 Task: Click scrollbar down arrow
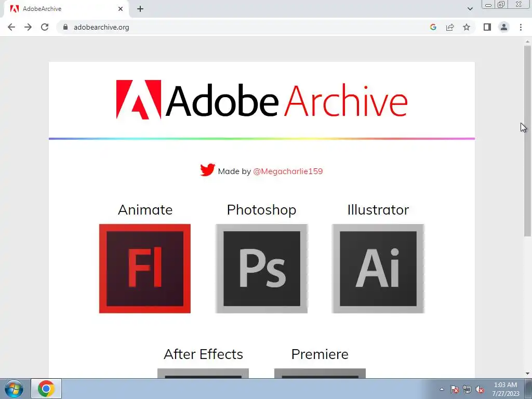(x=527, y=374)
